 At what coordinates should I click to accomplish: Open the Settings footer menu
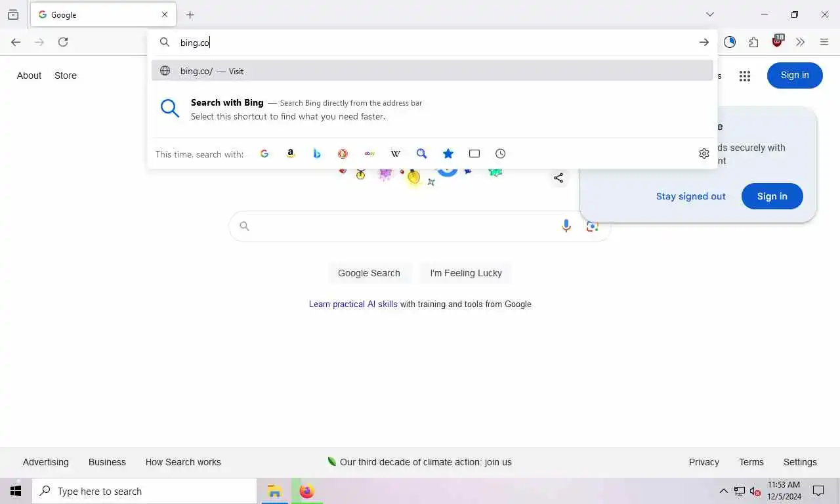point(800,462)
